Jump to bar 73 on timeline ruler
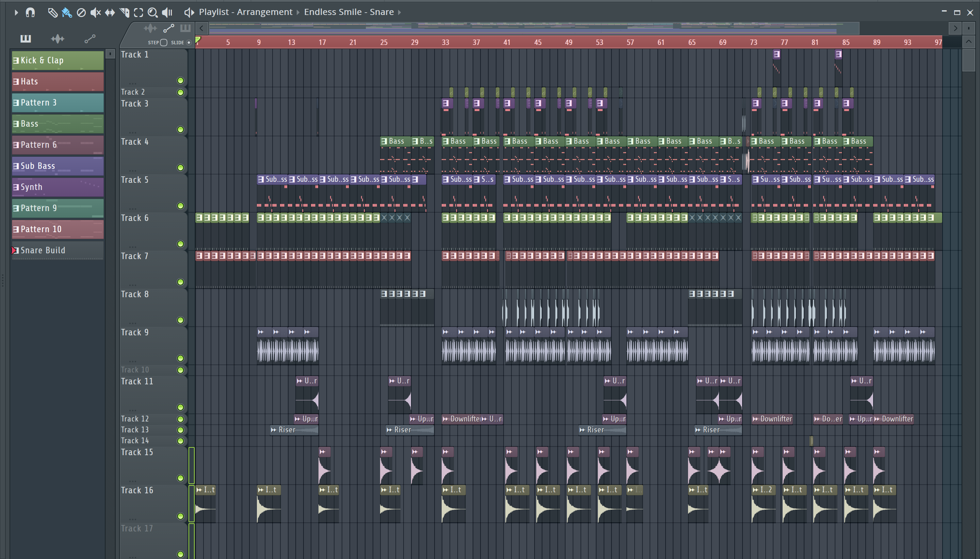 point(753,42)
